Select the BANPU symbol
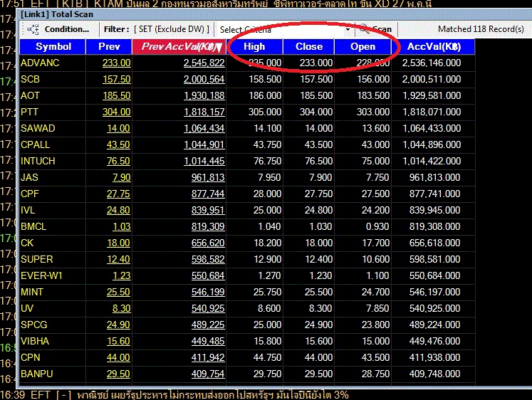The height and width of the screenshot is (400, 532). [36, 374]
